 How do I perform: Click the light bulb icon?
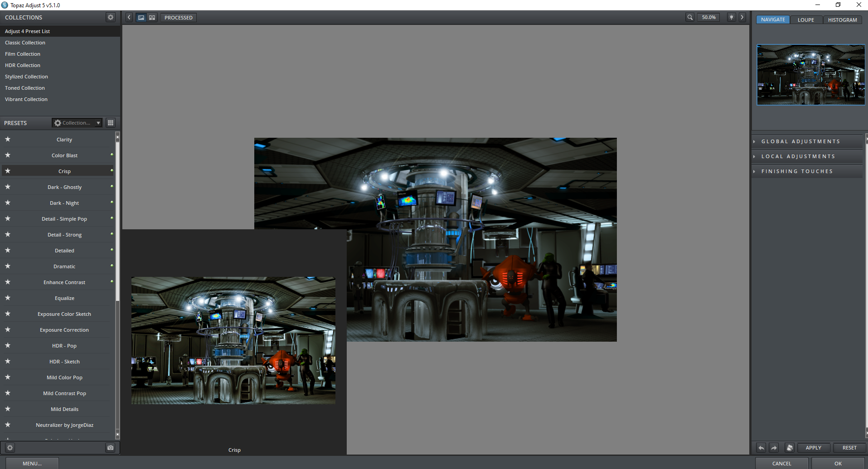732,17
